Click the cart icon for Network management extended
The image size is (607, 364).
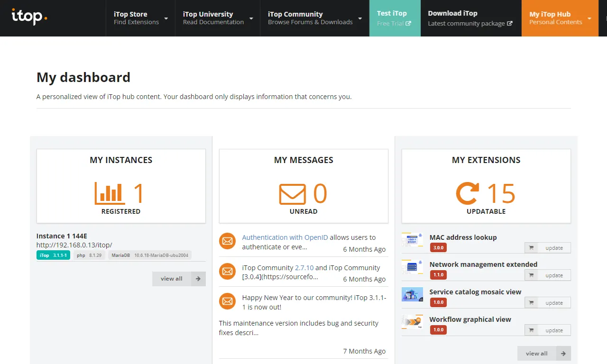531,275
